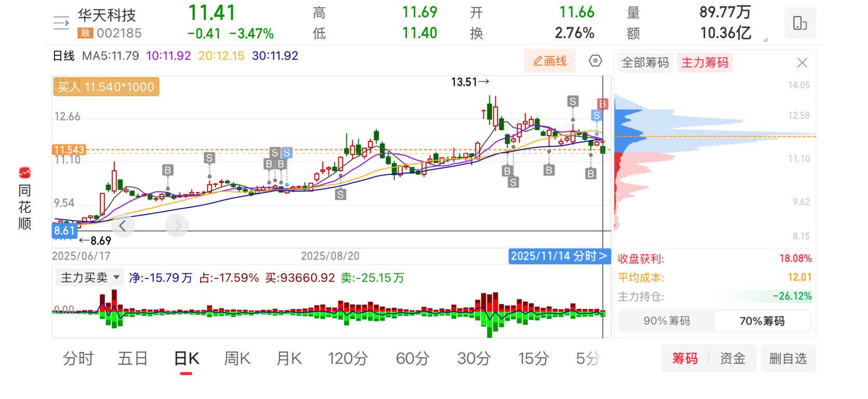Switch to the 15分 chart tab

coord(534,358)
